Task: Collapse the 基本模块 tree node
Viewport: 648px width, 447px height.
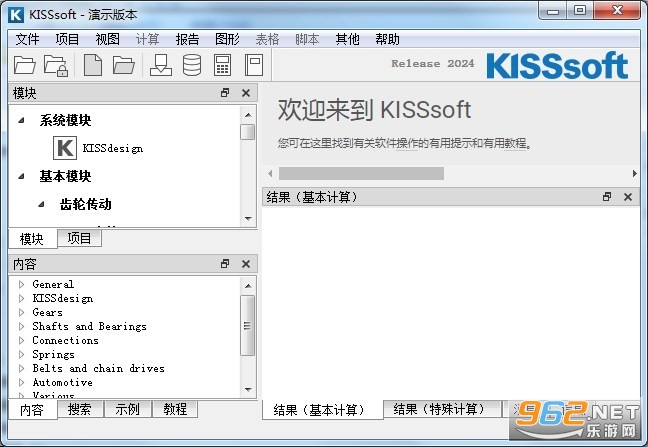Action: [x=21, y=176]
